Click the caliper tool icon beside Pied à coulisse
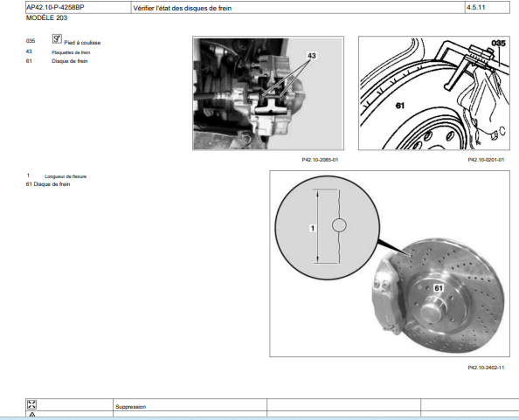This screenshot has width=519, height=420. (x=57, y=38)
